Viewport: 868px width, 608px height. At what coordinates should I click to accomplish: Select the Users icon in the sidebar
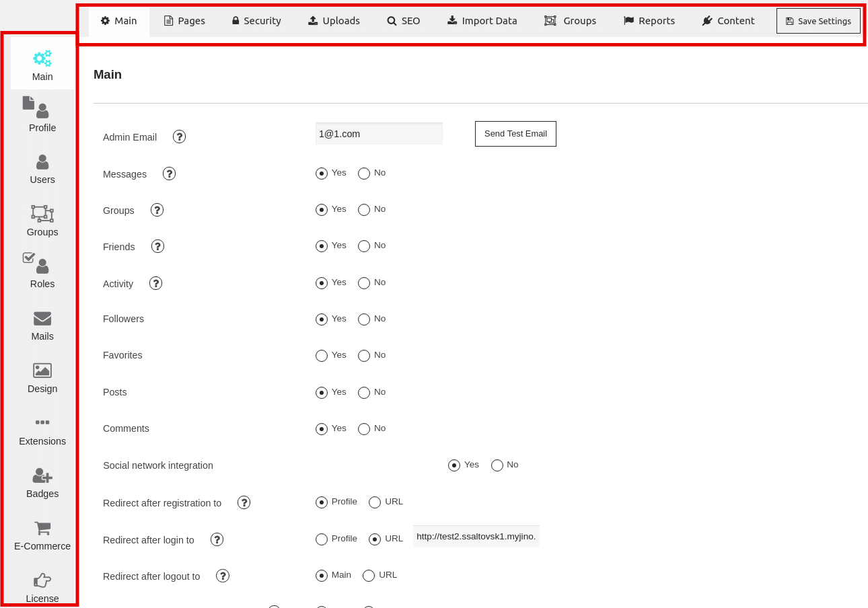(x=42, y=168)
